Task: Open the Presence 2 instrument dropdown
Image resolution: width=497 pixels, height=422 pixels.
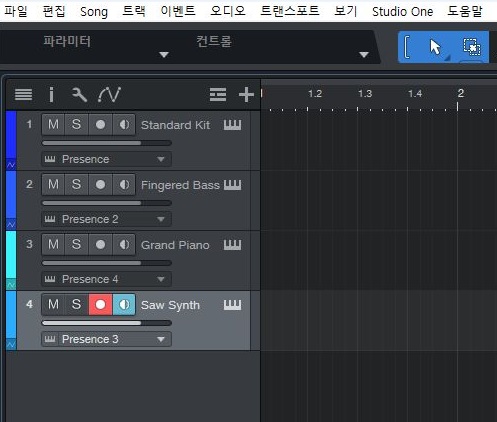Action: pyautogui.click(x=107, y=219)
